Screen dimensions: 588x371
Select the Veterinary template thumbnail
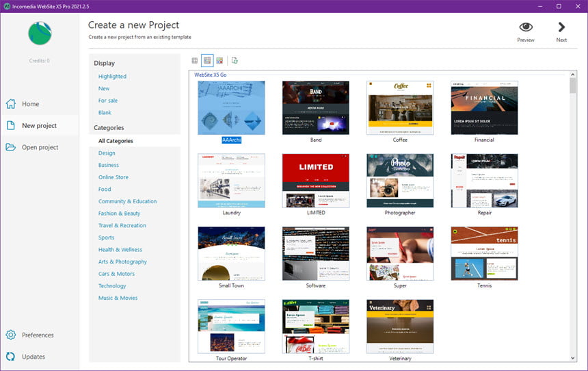point(400,327)
